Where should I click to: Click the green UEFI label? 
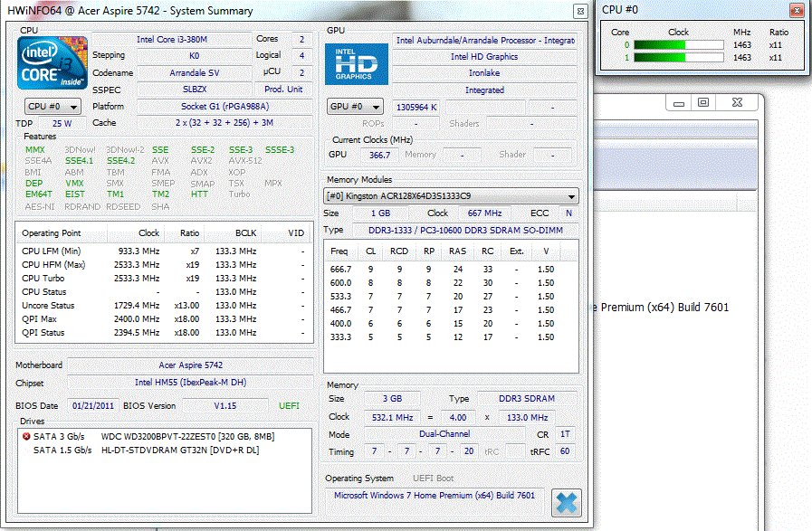(289, 406)
